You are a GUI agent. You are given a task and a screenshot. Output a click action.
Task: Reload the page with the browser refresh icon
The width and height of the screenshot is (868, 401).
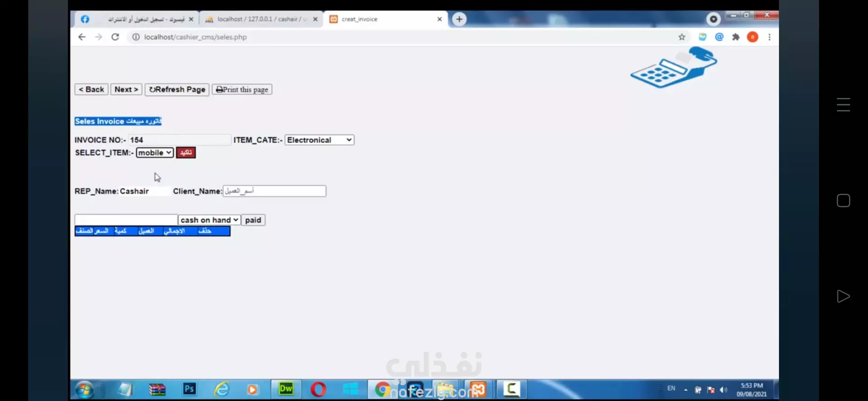coord(115,37)
